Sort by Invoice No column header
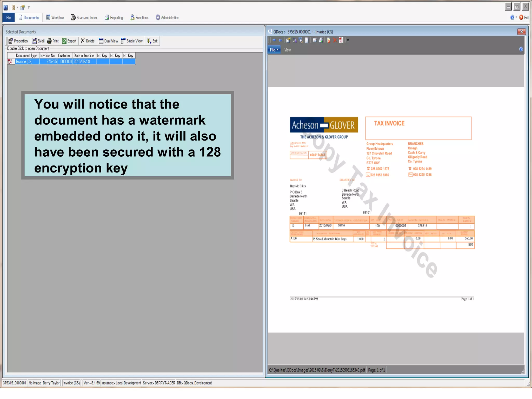 tap(48, 56)
